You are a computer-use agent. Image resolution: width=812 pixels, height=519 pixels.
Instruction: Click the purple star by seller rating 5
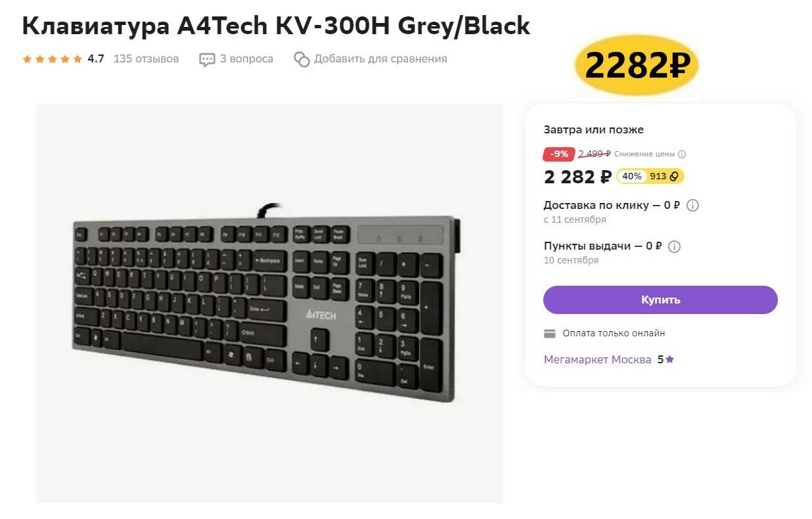(669, 359)
